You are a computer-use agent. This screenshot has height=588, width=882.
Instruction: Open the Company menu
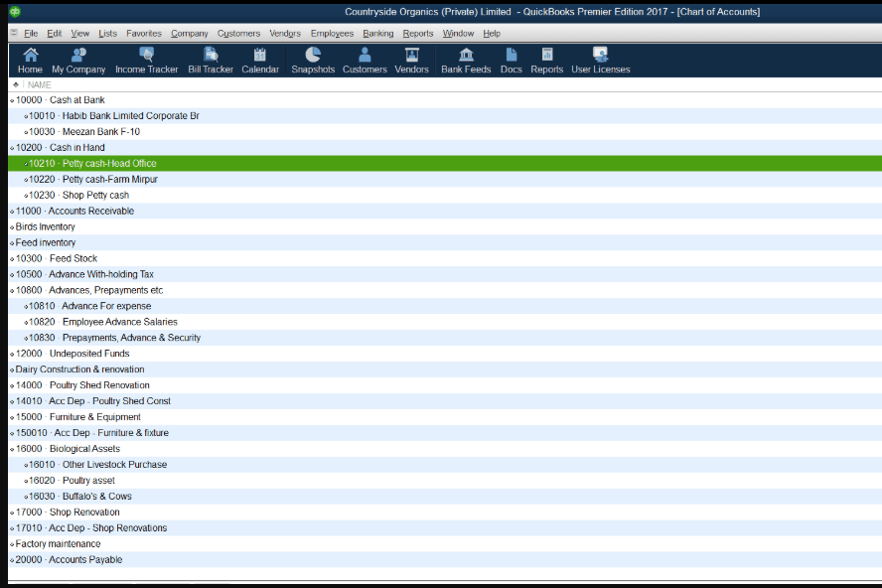pos(190,33)
